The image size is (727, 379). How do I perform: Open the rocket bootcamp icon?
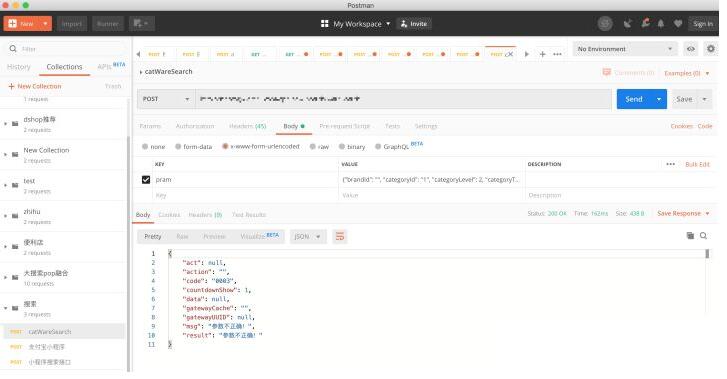coord(645,23)
